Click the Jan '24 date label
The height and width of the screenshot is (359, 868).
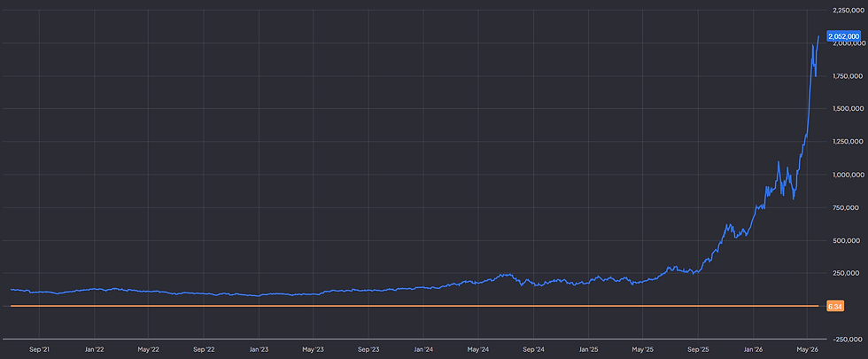pyautogui.click(x=423, y=349)
